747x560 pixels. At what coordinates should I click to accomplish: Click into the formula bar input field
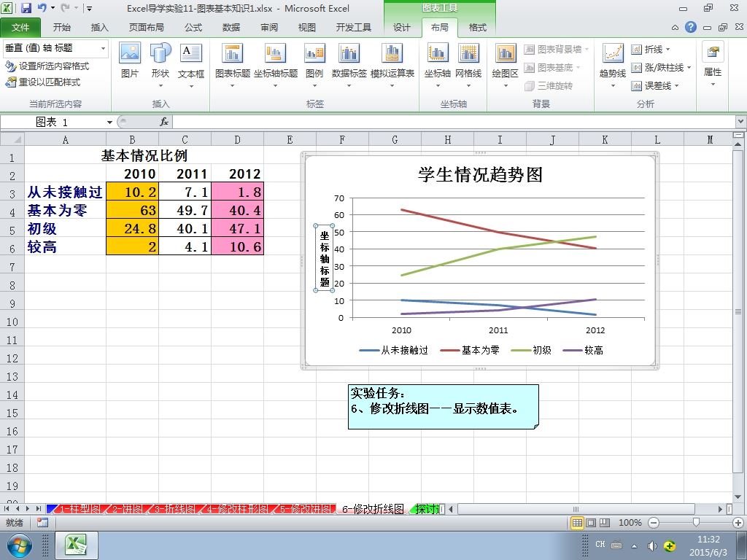pos(454,122)
